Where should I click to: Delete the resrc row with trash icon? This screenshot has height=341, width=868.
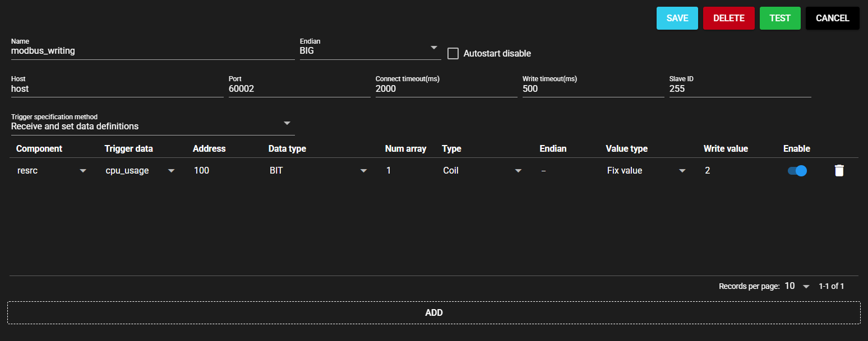click(839, 171)
